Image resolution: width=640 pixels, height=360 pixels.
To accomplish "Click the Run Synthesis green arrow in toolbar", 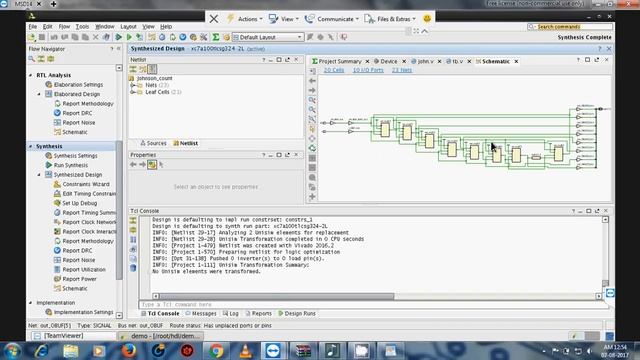I will (119, 37).
